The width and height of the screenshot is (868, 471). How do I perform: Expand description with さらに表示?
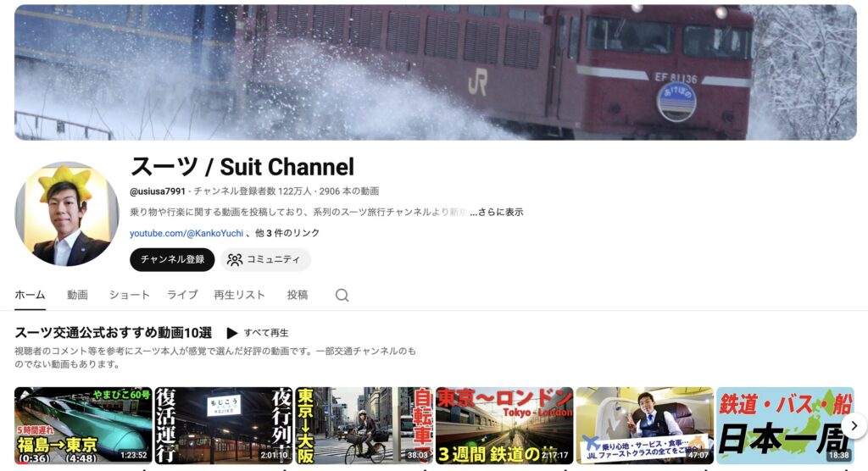(x=500, y=212)
